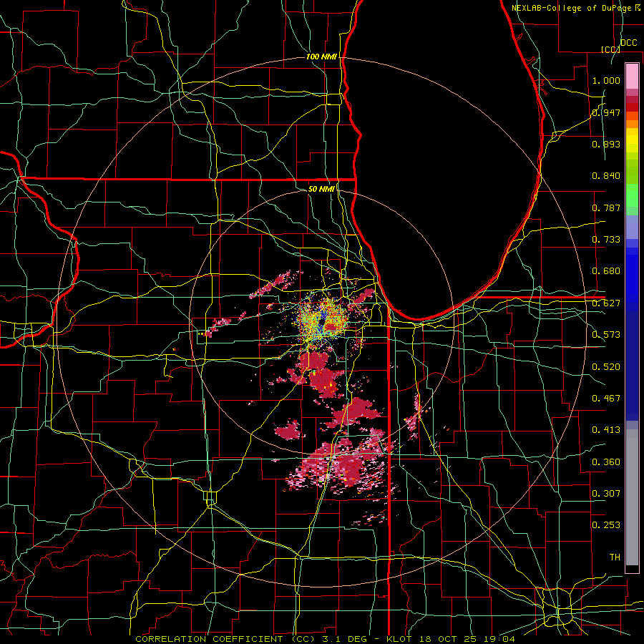Select the 0.680 value on the scale
The height and width of the screenshot is (644, 644).
[x=606, y=271]
